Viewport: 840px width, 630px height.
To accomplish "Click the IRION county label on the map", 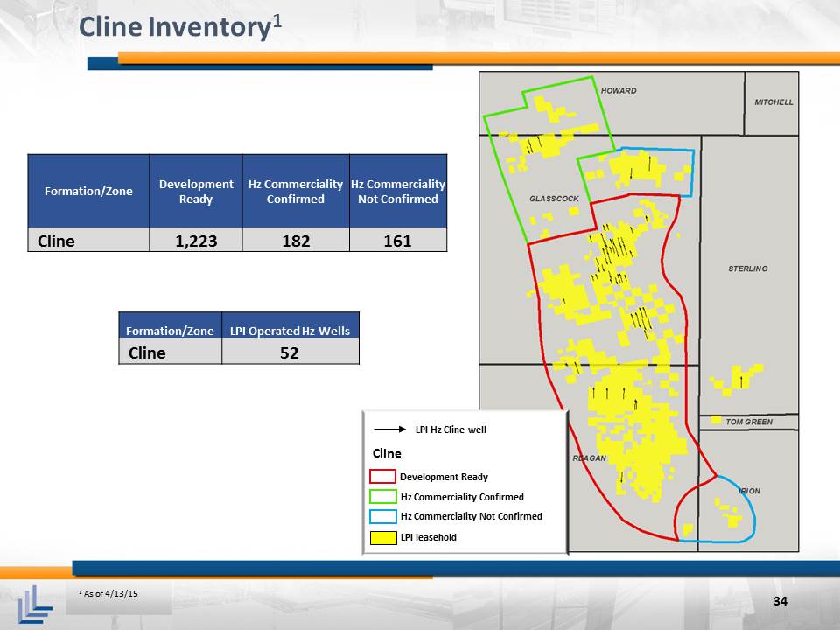I will click(750, 491).
